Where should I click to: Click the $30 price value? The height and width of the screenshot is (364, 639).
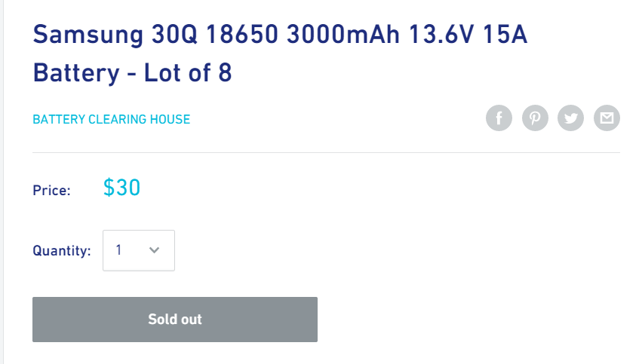click(x=121, y=188)
